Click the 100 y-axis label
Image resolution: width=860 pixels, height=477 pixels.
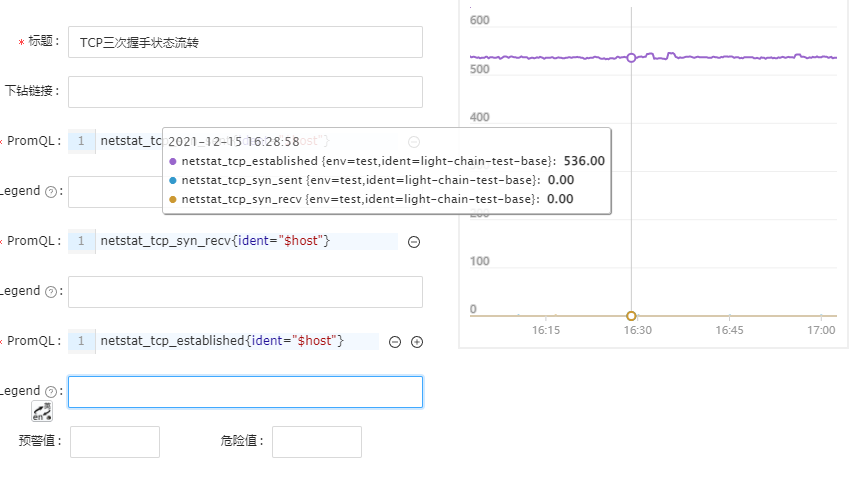[x=479, y=261]
